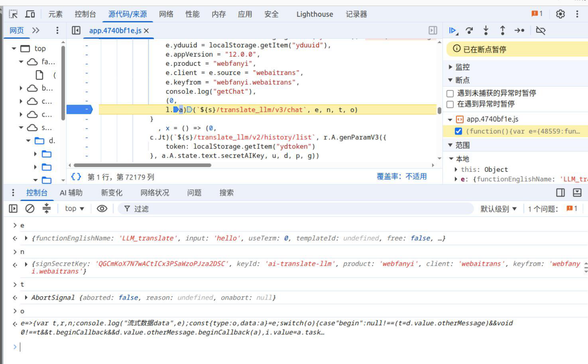Hide the debugger sidebar icon
The height and width of the screenshot is (364, 588).
[x=433, y=30]
